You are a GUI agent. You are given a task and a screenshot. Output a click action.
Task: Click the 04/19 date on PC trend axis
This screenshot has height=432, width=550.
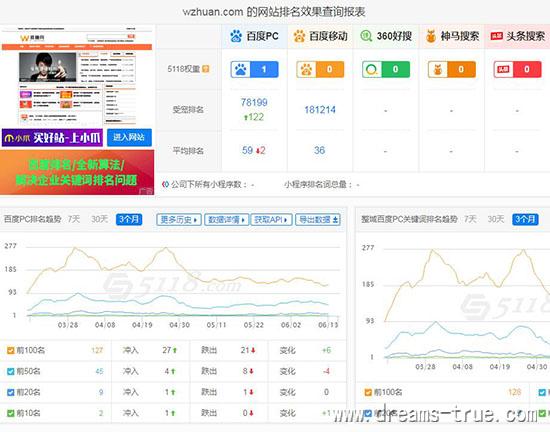[142, 325]
